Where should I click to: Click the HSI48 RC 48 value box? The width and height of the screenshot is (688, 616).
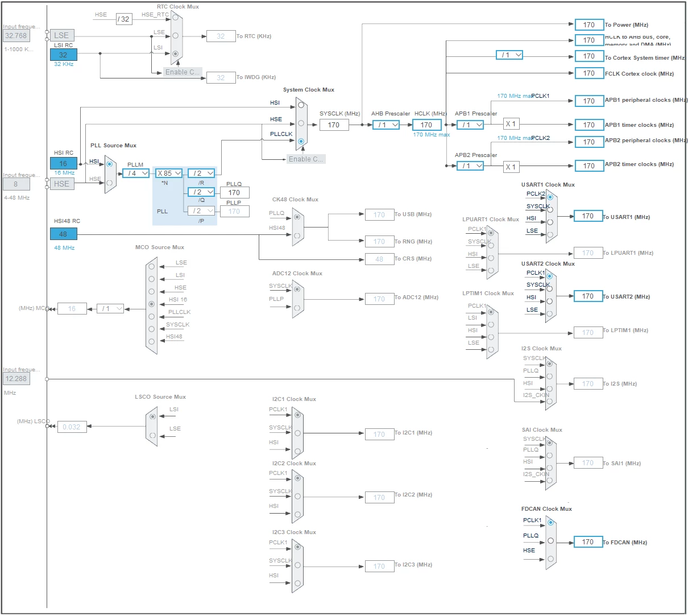click(x=64, y=234)
